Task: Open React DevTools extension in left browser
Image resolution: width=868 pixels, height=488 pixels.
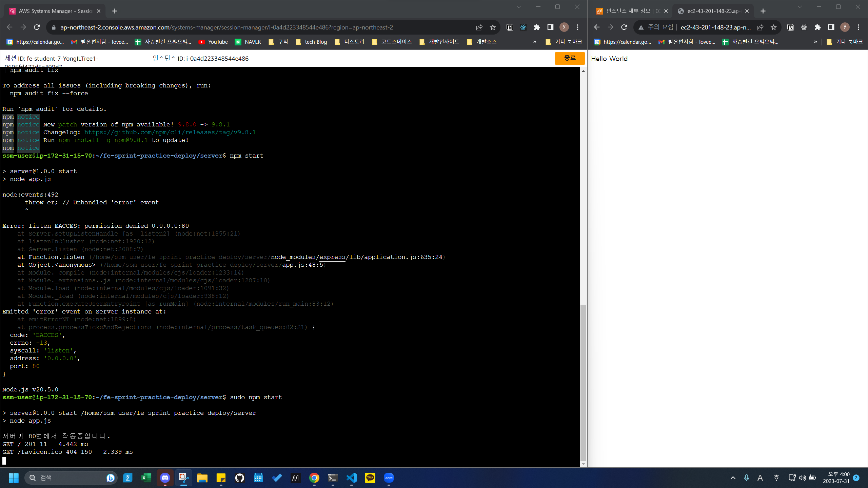Action: (523, 27)
